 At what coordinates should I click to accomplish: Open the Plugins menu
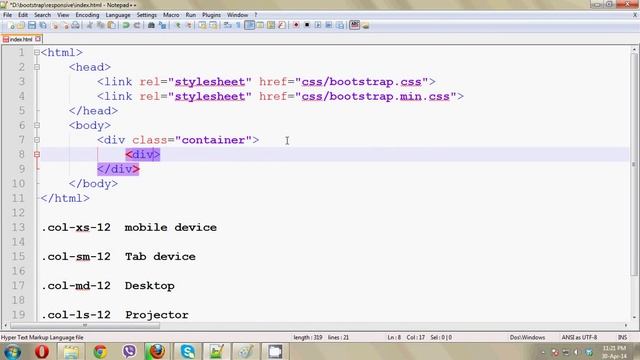coord(211,15)
